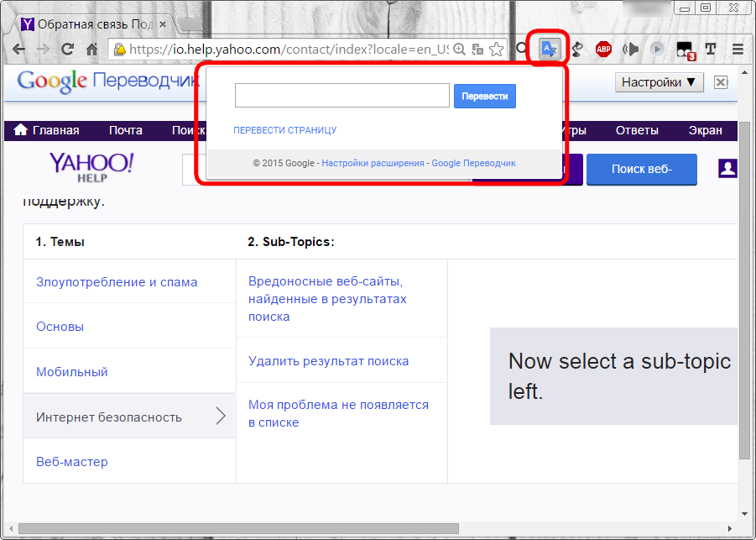756x540 pixels.
Task: Expand the Интернет безопасность chevron
Action: (221, 416)
